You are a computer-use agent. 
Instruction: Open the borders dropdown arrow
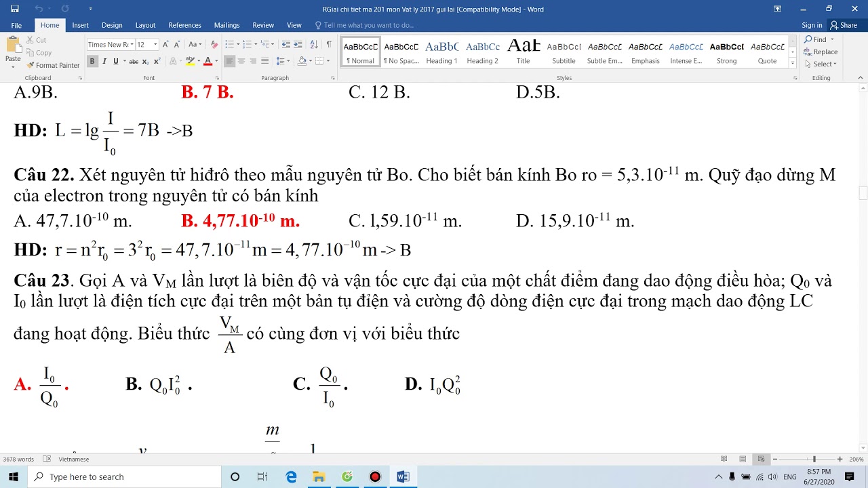328,61
